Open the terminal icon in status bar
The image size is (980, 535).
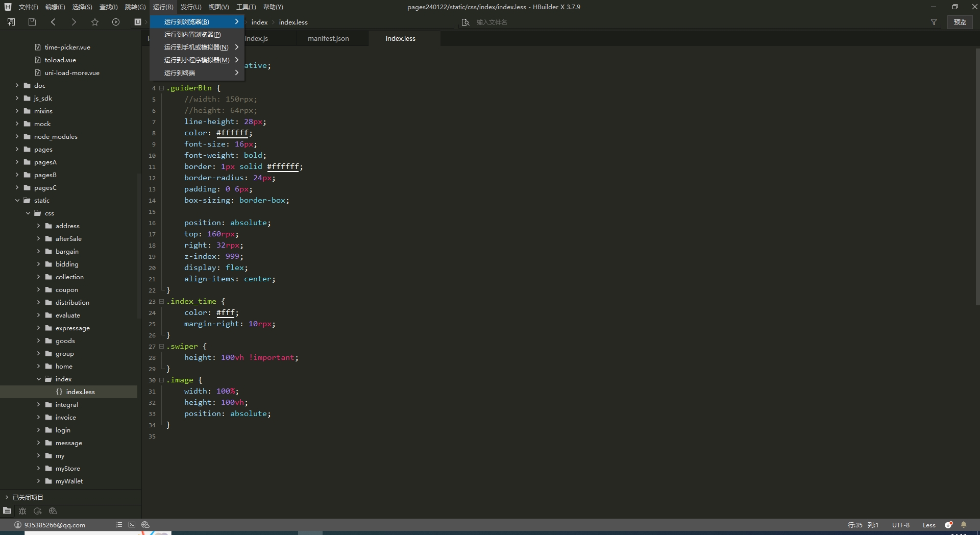pos(132,525)
